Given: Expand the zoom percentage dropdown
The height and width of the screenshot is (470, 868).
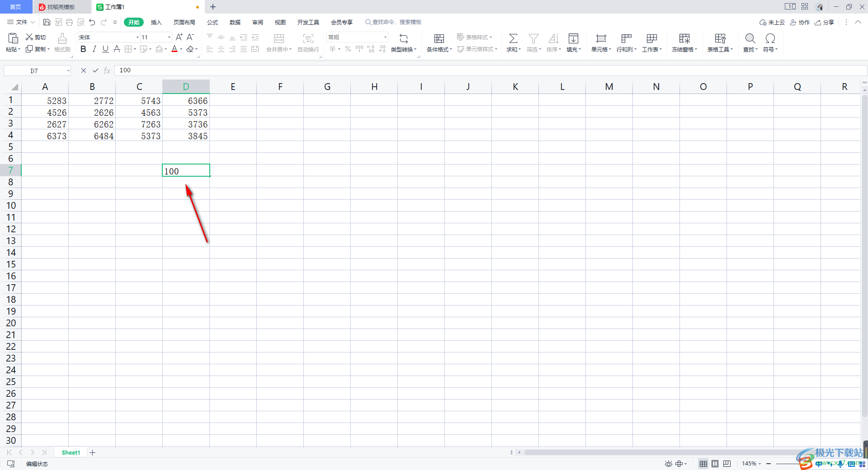Looking at the screenshot, I should 759,464.
